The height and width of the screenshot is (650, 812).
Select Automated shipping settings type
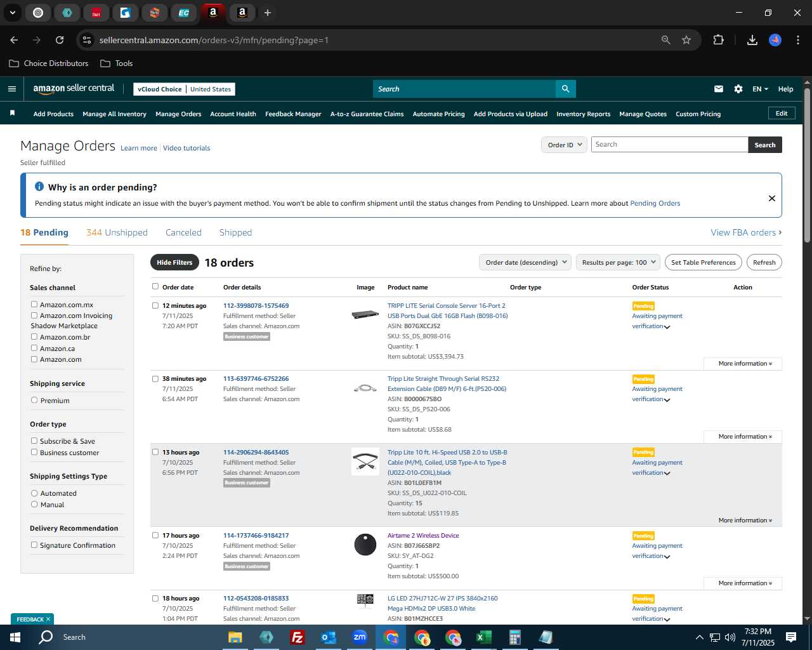coord(34,493)
